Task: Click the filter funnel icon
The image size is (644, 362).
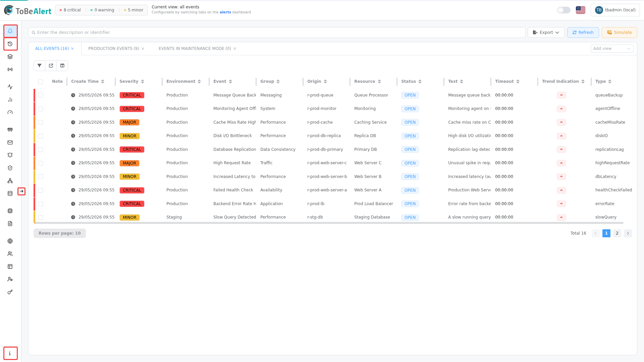Action: pos(40,66)
